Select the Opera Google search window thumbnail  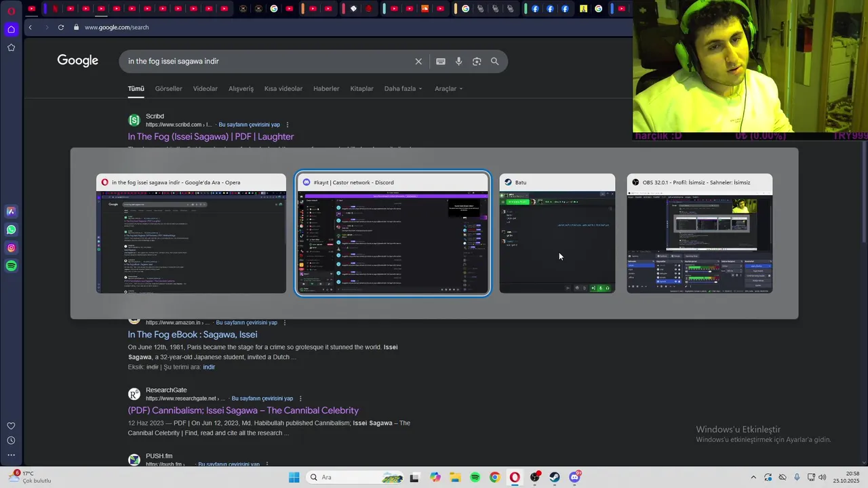click(x=191, y=234)
